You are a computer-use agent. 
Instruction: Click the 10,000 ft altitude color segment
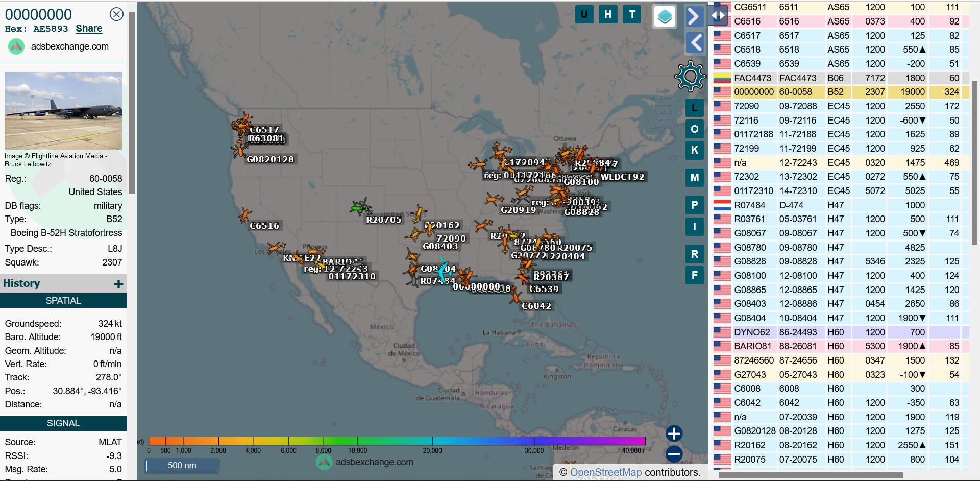[357, 441]
